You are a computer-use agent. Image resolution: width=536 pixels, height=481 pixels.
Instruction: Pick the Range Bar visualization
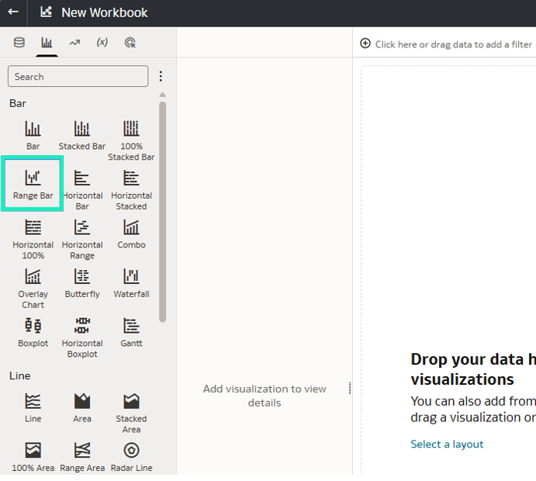click(x=33, y=185)
